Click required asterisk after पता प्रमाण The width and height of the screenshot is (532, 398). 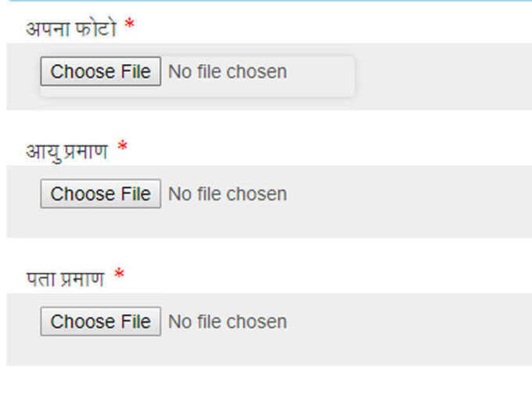[119, 274]
